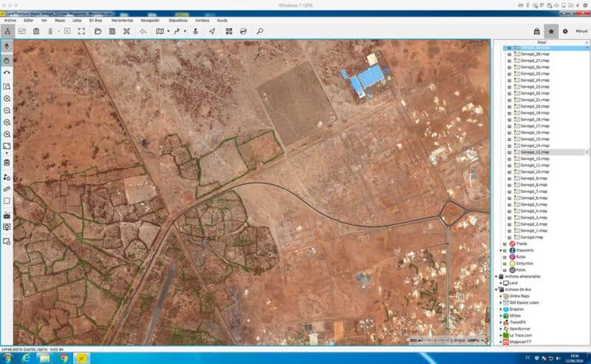591x364 pixels.
Task: Open the Editar menu
Action: 29,21
